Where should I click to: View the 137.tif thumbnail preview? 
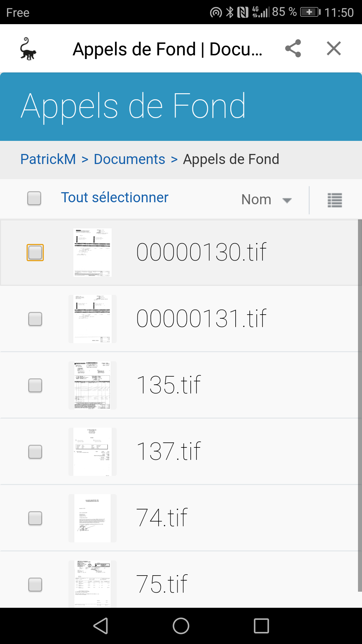point(93,452)
